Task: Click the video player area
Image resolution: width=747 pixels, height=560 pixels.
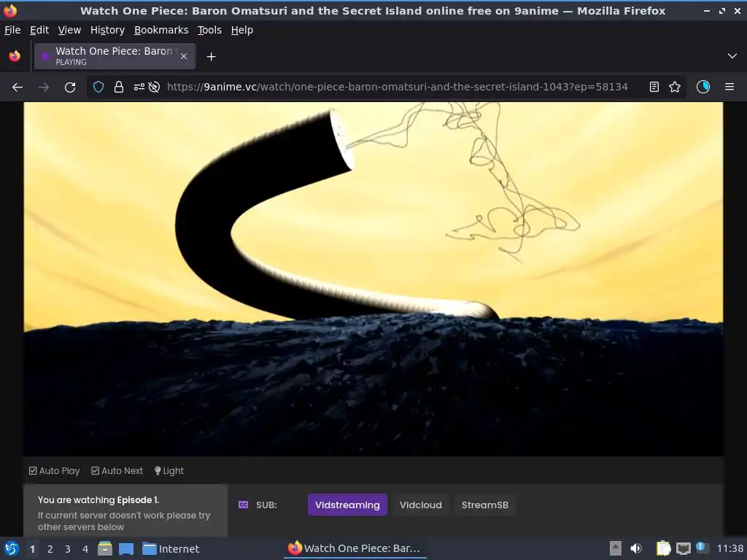Action: tap(373, 279)
